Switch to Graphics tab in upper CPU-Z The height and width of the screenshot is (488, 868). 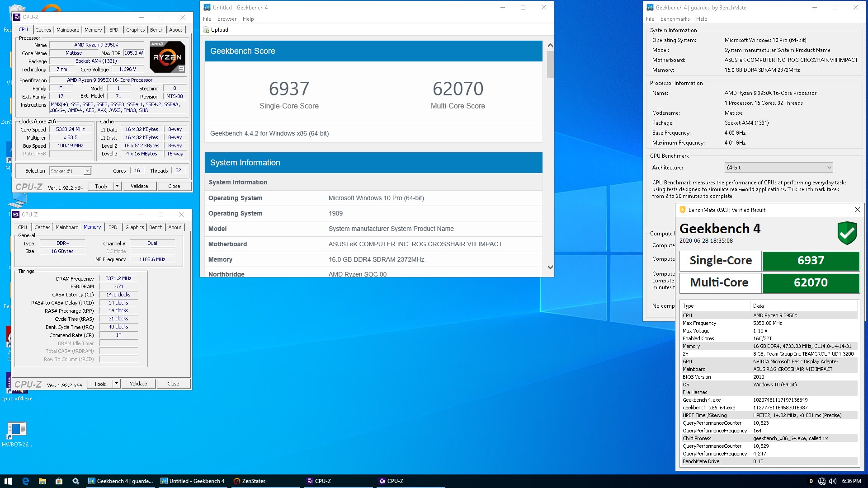tap(136, 30)
